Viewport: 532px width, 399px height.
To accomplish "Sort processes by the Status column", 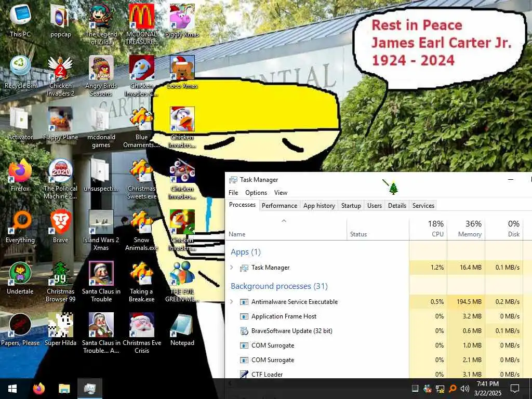I will pos(378,229).
